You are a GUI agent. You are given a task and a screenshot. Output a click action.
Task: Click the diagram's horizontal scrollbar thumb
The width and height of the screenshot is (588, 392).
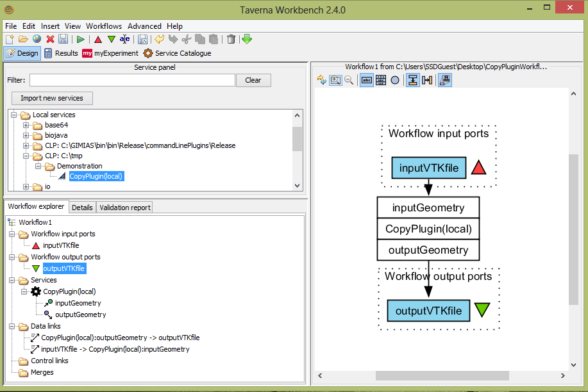click(x=442, y=375)
